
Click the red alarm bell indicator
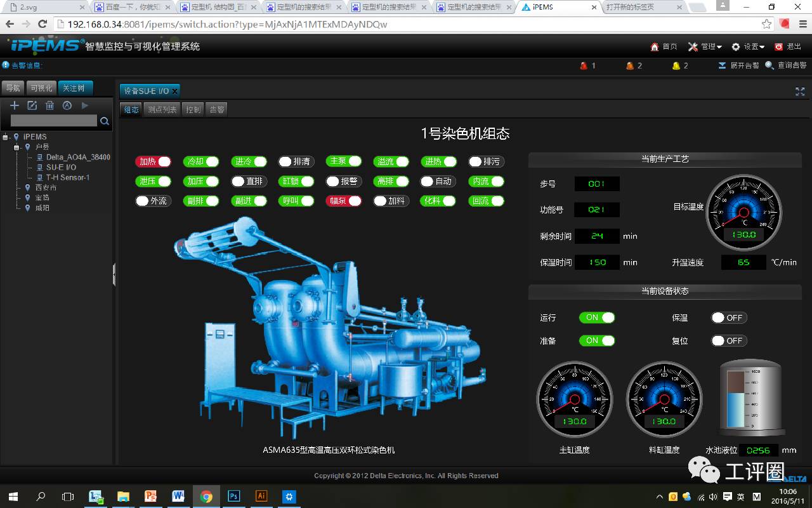pyautogui.click(x=584, y=65)
